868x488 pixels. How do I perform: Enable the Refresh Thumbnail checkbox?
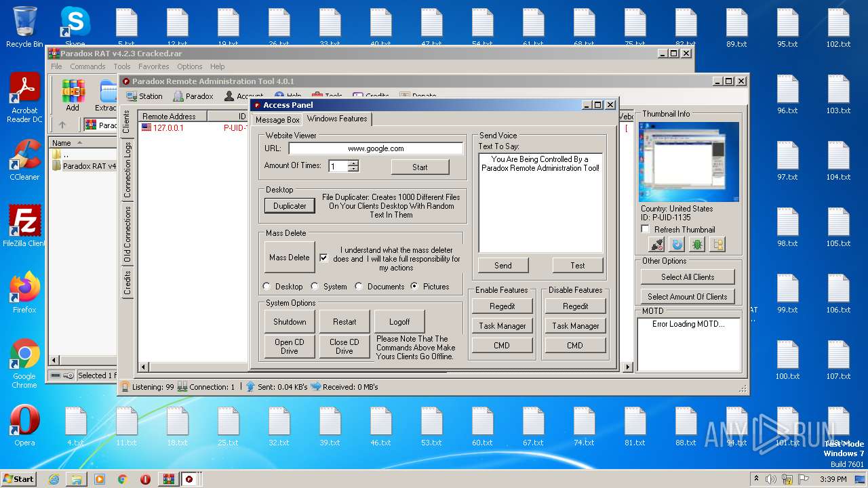point(646,229)
